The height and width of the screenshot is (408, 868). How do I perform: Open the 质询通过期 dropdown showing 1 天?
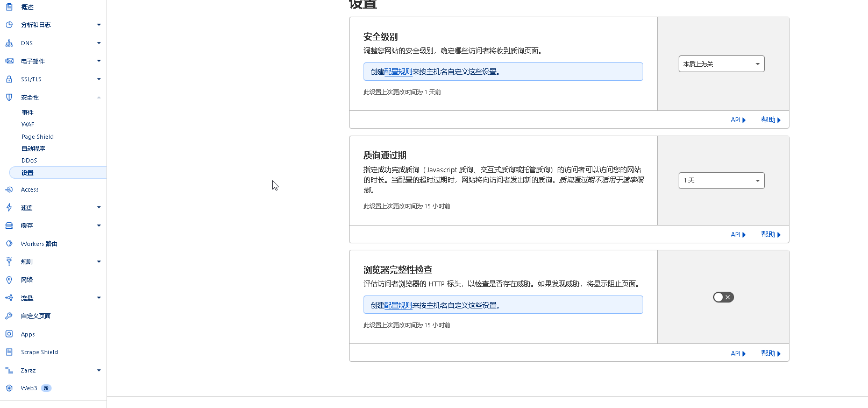point(721,181)
